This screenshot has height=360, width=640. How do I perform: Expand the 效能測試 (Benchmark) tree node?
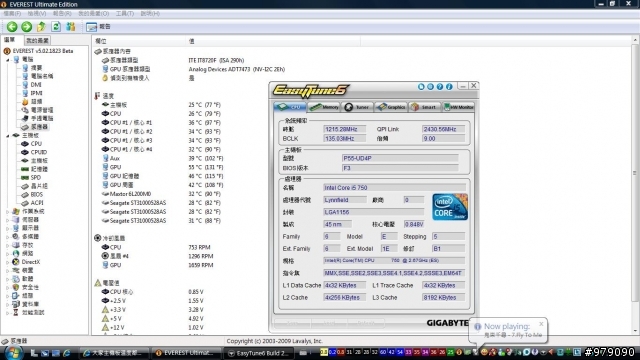tap(8, 313)
